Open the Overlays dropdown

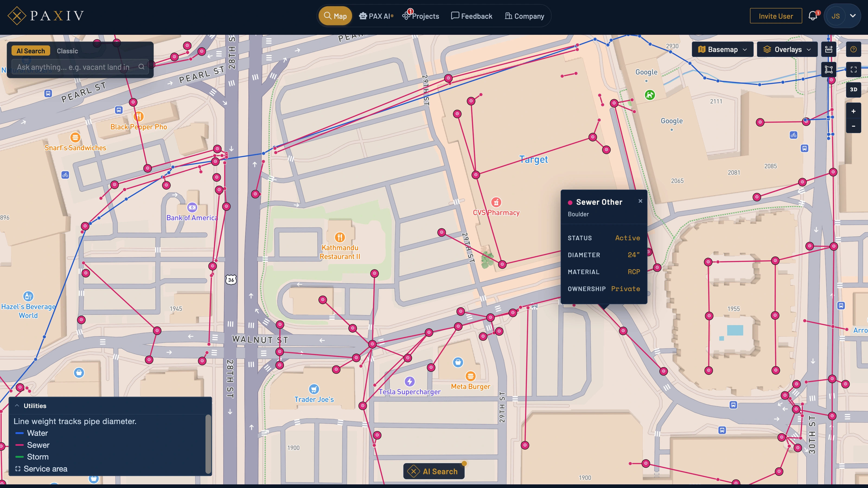(x=787, y=50)
